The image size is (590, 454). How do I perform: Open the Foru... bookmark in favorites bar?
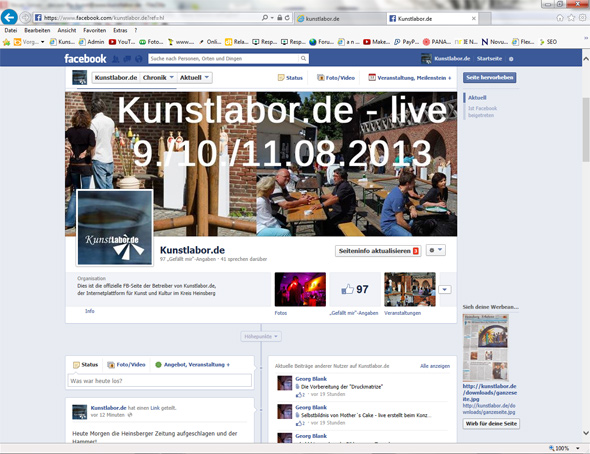coord(321,42)
